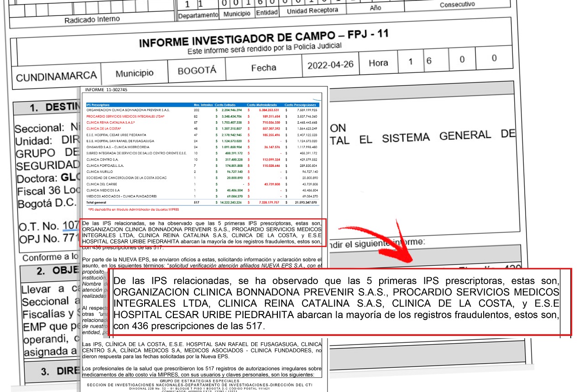Image resolution: width=584 pixels, height=392 pixels.
Task: Click the 'Costo Evitado' column header
Action: click(x=225, y=105)
